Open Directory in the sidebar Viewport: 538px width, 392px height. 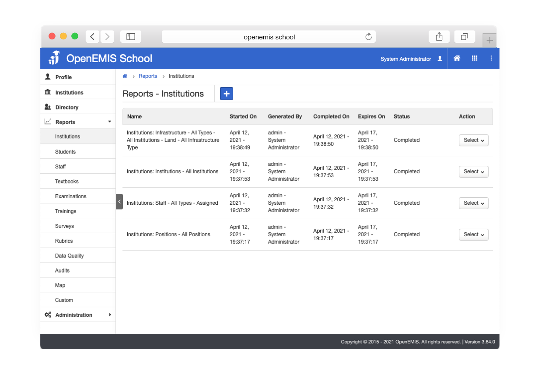point(78,107)
